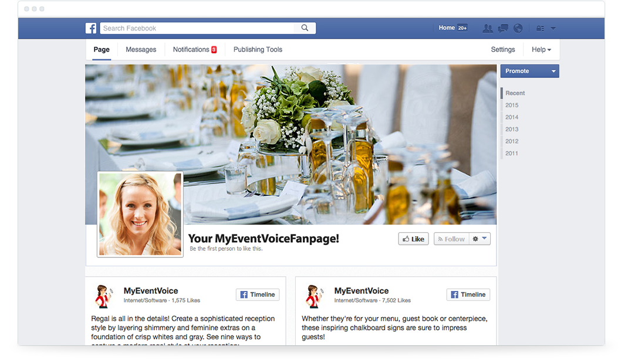The width and height of the screenshot is (628, 364).
Task: Click 'Internet/Software · 7,502 Likes' text
Action: click(373, 300)
